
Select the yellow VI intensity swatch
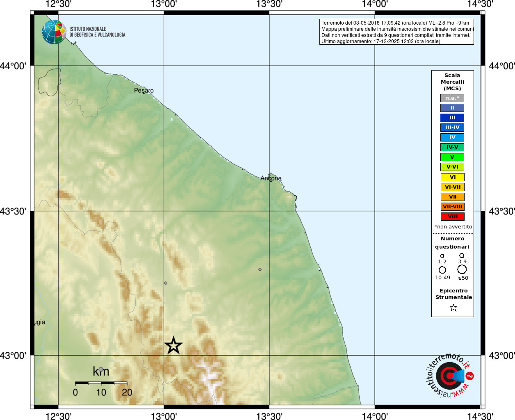(452, 177)
